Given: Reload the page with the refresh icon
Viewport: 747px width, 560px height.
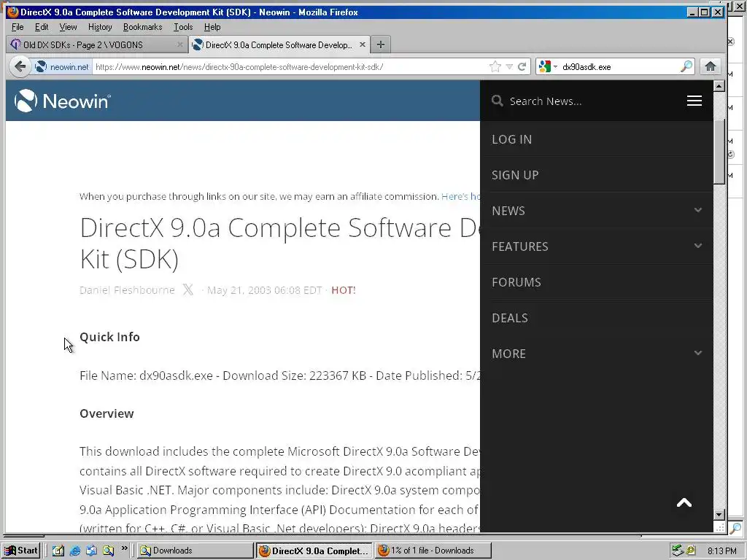Looking at the screenshot, I should point(522,66).
